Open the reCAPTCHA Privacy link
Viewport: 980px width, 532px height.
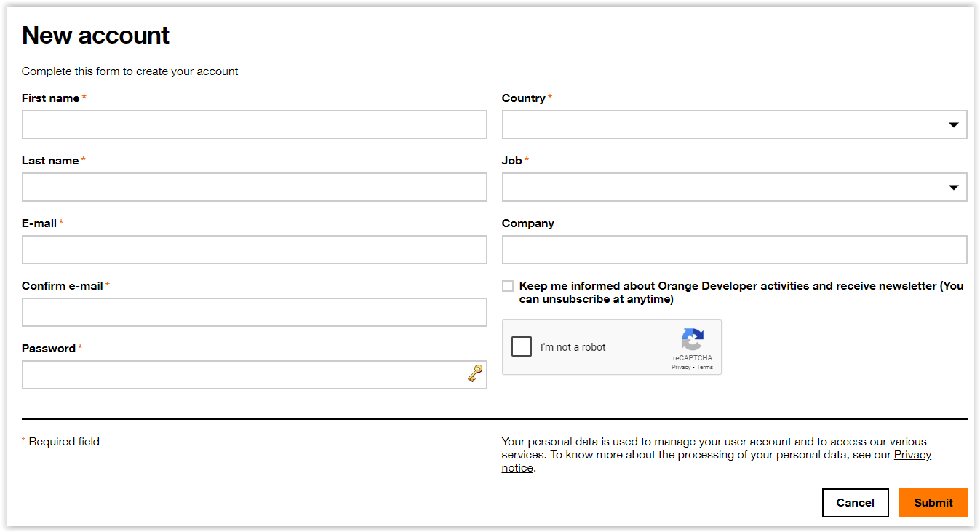[x=681, y=368]
